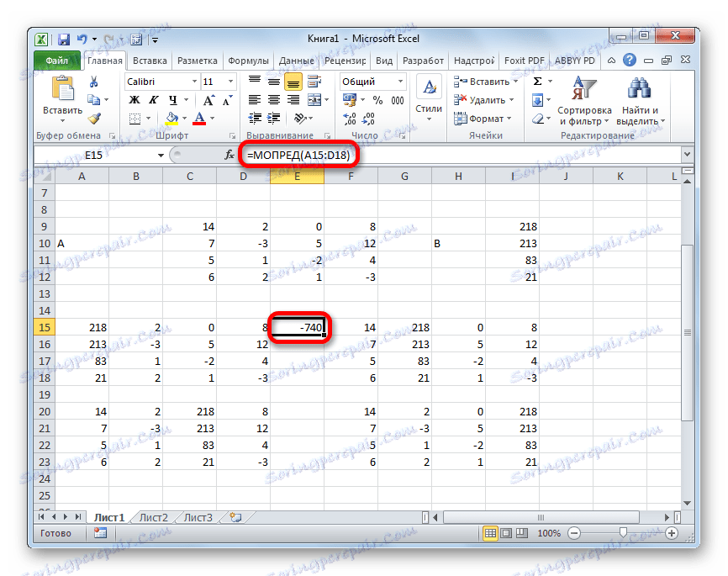The height and width of the screenshot is (576, 728).
Task: Click zoom out minus button
Action: pos(574,533)
